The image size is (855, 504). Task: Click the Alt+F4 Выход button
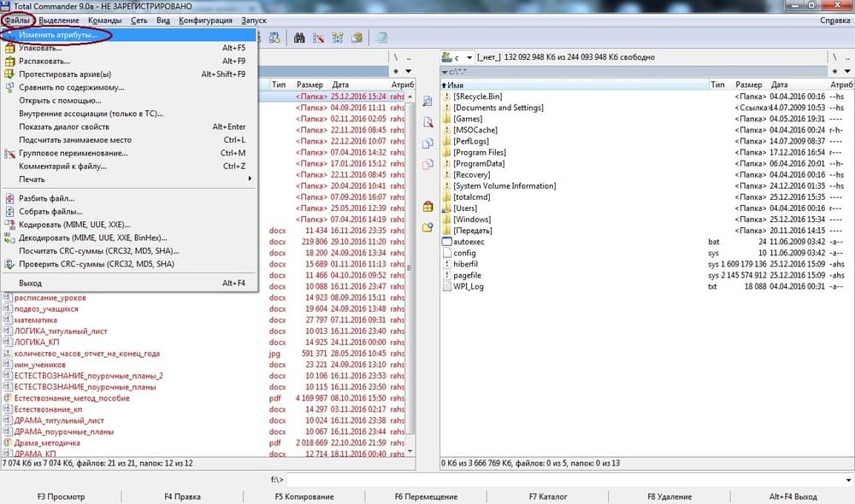(793, 496)
